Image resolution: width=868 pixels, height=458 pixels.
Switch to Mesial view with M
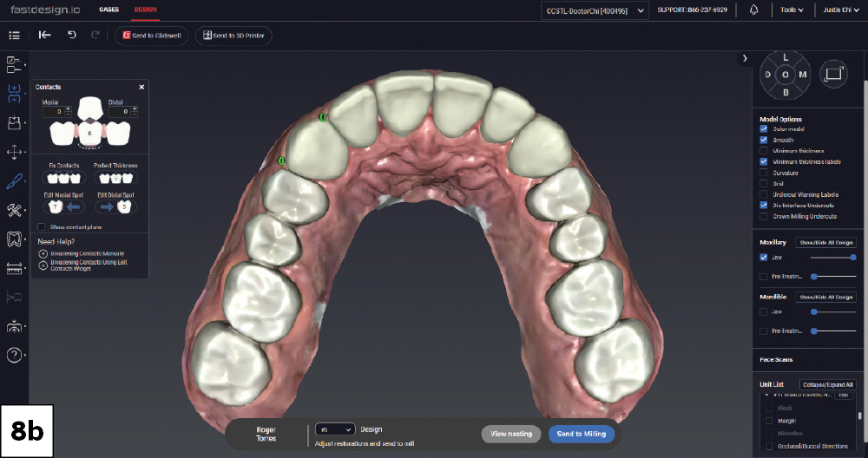[x=803, y=75]
